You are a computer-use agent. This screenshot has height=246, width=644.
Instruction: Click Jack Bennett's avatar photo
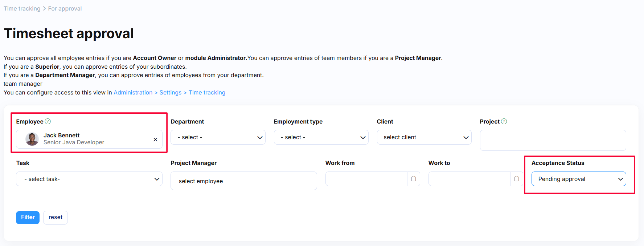click(32, 139)
